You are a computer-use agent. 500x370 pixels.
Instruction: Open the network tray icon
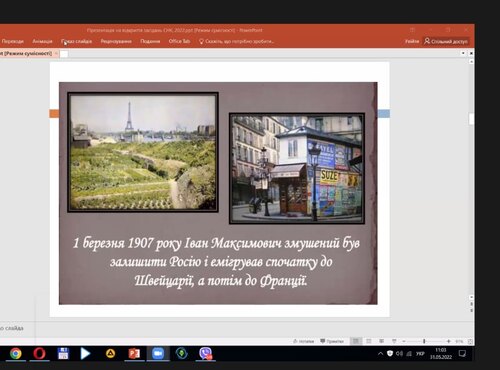[x=409, y=354]
